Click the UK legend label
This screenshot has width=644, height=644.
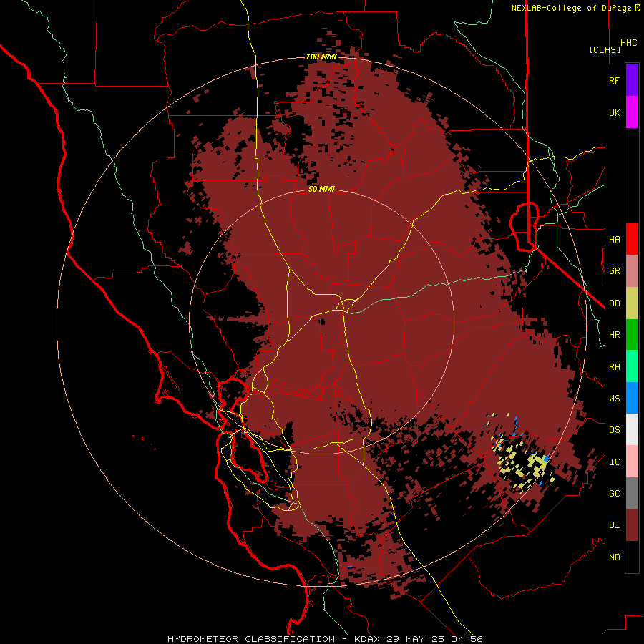point(614,113)
